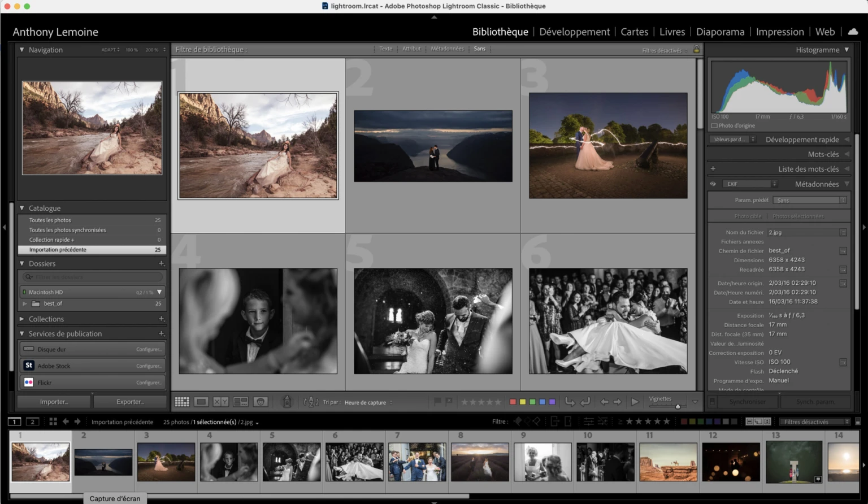Image resolution: width=868 pixels, height=504 pixels.
Task: Click the filter lock padlock icon
Action: pyautogui.click(x=696, y=50)
